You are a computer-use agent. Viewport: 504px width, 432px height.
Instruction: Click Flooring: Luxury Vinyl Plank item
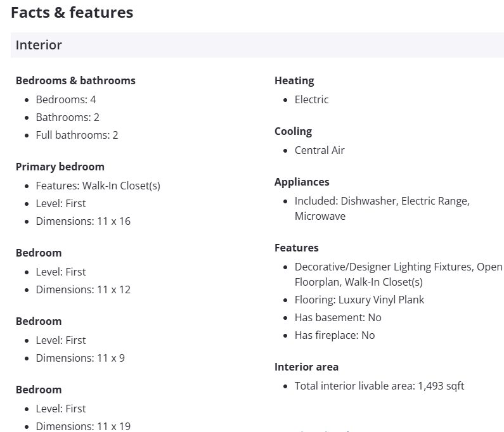click(359, 300)
